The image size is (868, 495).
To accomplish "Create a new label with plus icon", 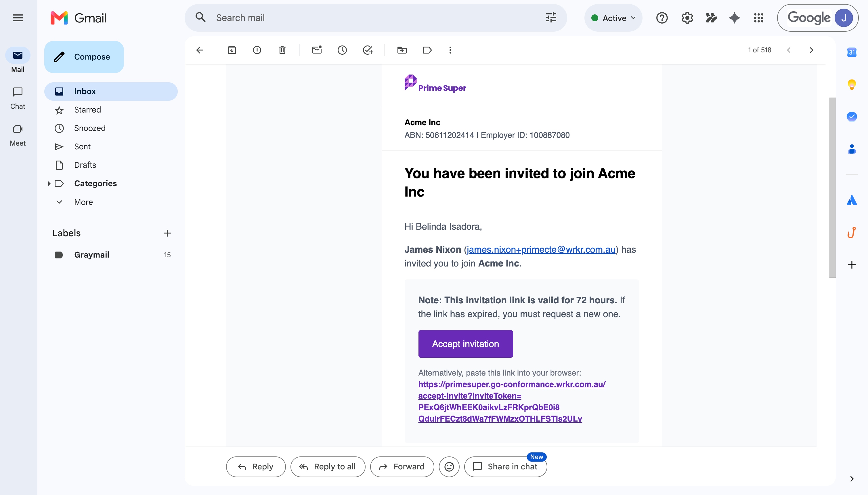I will coord(167,233).
